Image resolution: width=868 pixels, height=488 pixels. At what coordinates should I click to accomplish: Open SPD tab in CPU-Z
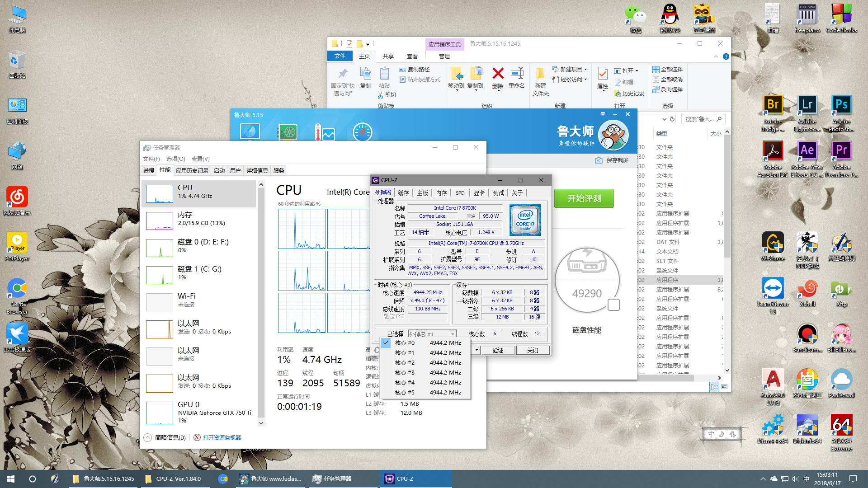[x=460, y=193]
